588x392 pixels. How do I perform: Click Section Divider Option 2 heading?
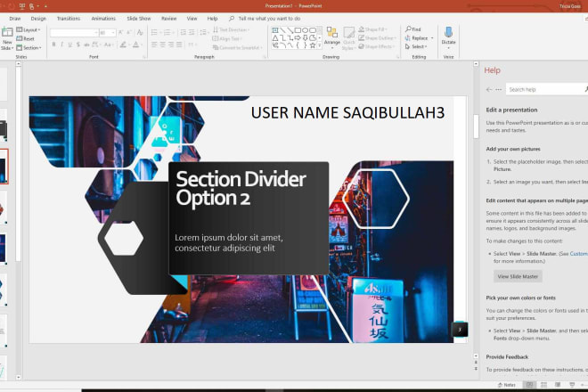pos(241,189)
